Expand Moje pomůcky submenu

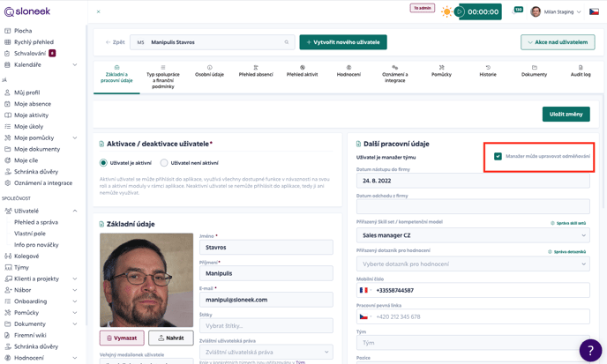coord(75,137)
